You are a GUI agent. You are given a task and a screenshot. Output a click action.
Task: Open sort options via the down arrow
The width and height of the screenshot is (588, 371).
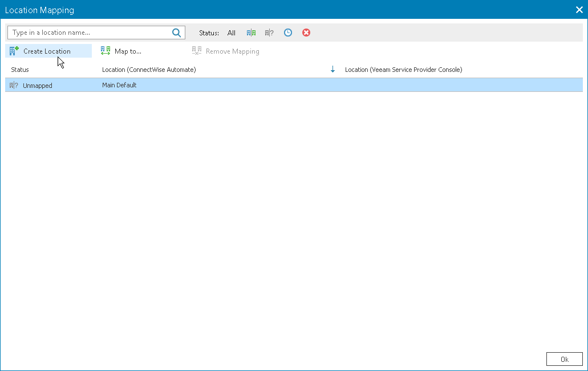332,69
